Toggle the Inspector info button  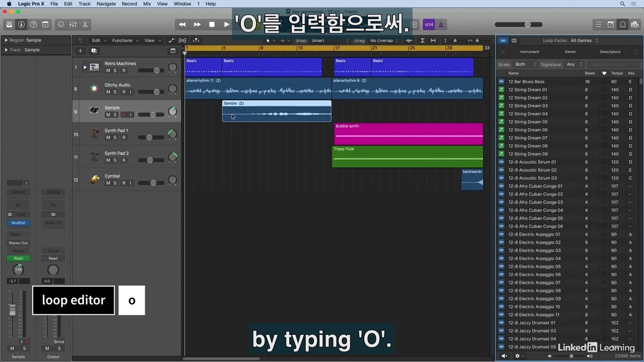(21, 24)
